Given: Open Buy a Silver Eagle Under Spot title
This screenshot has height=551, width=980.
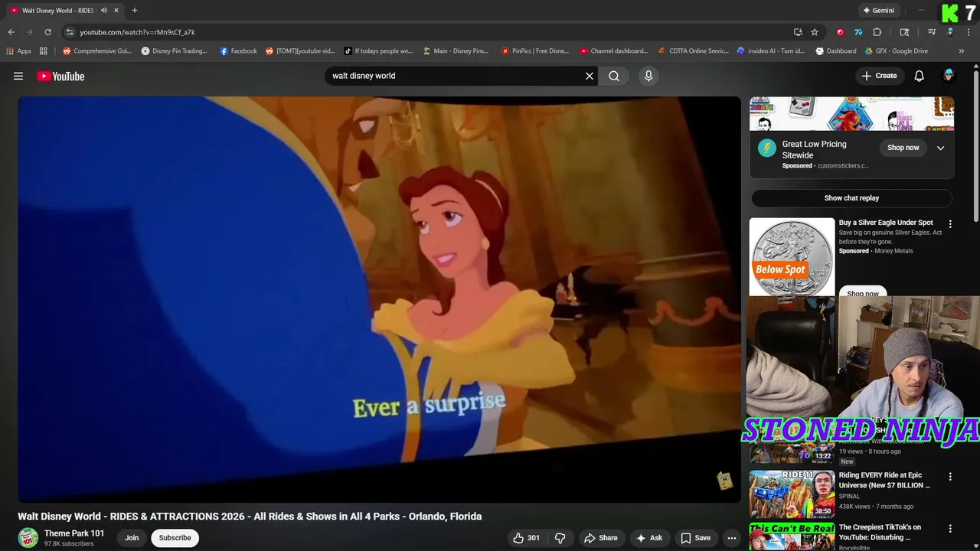Looking at the screenshot, I should click(x=886, y=223).
